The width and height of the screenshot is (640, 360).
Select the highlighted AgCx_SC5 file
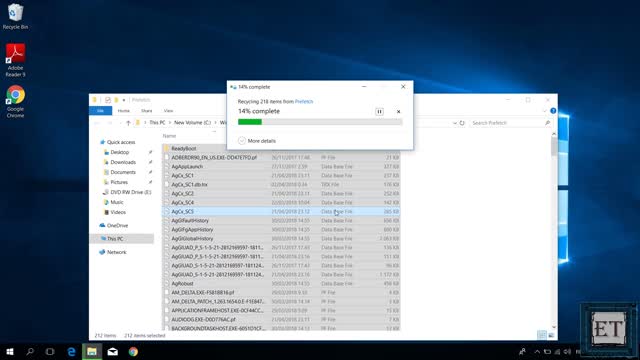[x=281, y=211]
